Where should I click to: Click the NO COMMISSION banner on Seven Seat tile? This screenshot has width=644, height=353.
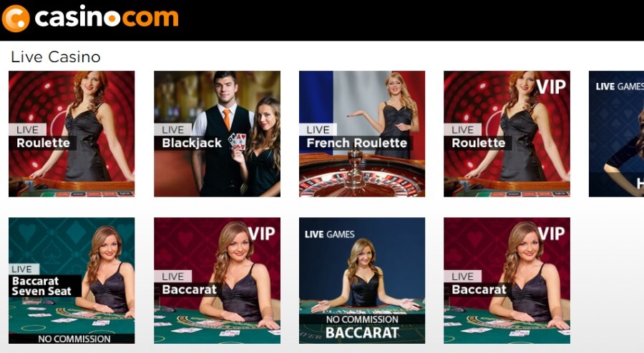click(74, 339)
